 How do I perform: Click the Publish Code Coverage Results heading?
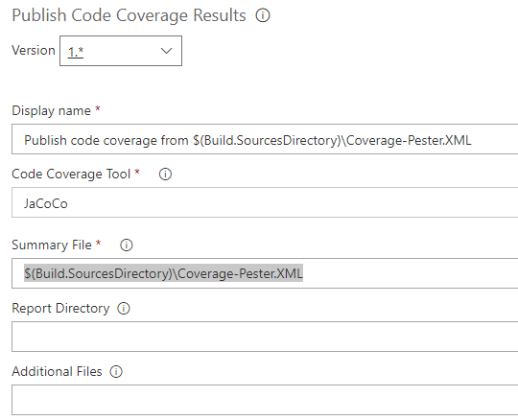tap(129, 15)
